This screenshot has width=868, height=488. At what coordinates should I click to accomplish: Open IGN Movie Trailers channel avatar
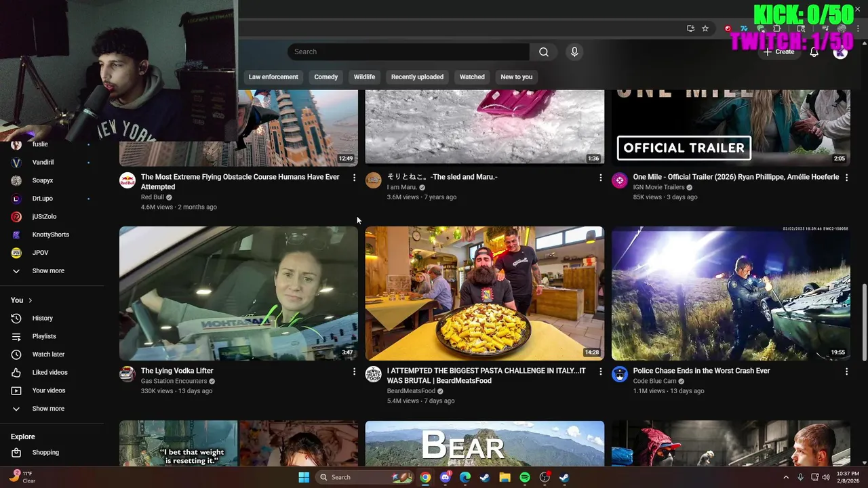point(620,180)
